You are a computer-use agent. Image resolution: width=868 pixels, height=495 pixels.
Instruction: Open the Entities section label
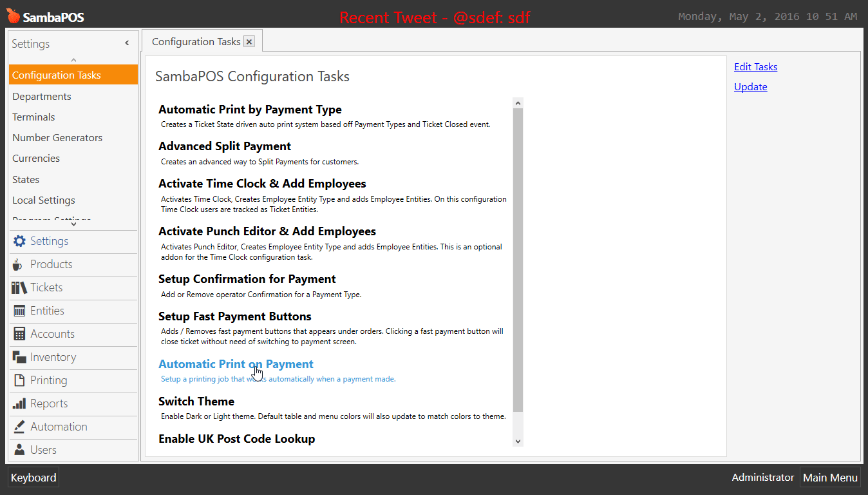[x=47, y=311]
